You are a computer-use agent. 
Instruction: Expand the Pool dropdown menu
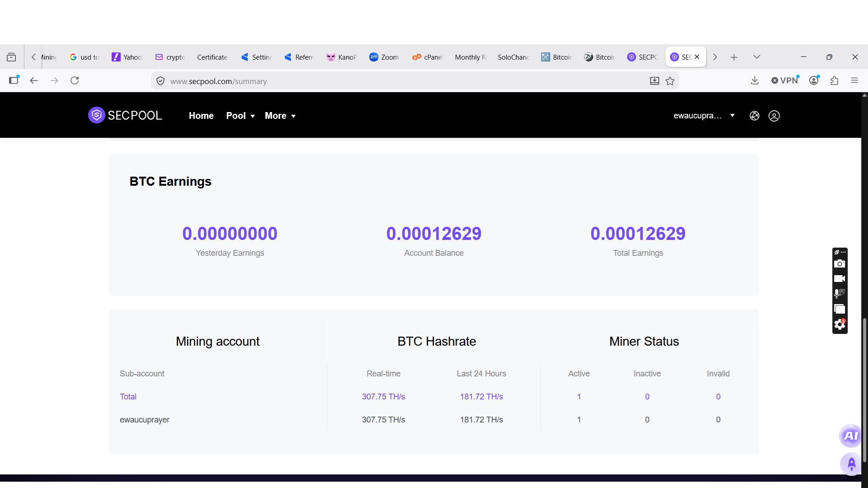[241, 116]
